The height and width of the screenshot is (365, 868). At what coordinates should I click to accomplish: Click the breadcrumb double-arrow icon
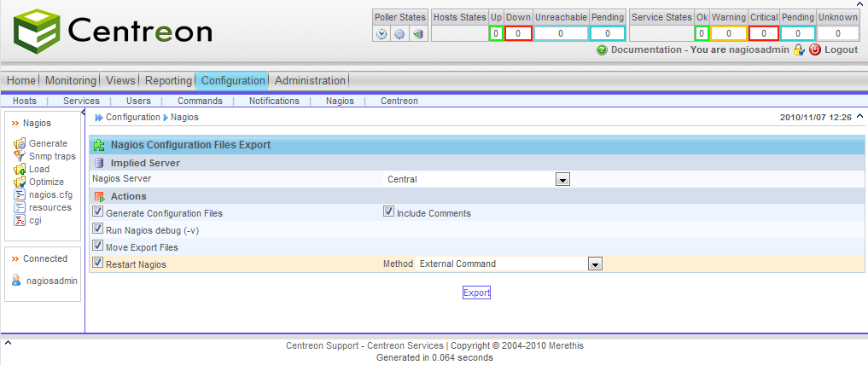click(x=99, y=118)
